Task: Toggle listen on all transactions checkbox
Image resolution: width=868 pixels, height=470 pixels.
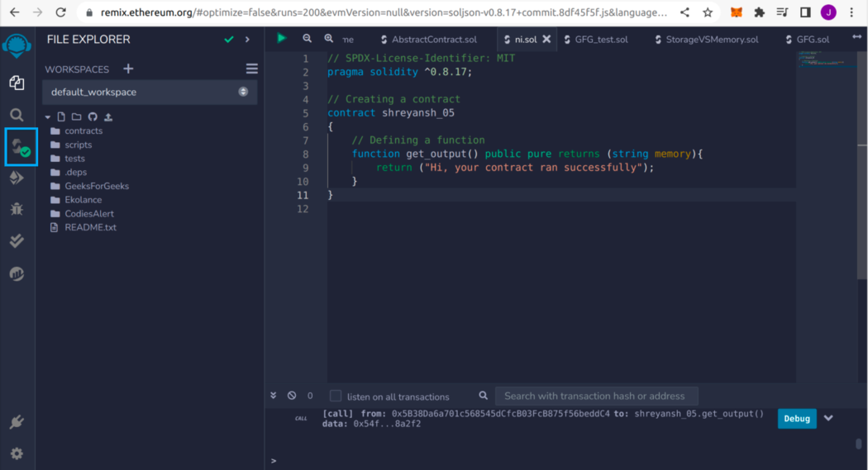Action: click(x=336, y=396)
